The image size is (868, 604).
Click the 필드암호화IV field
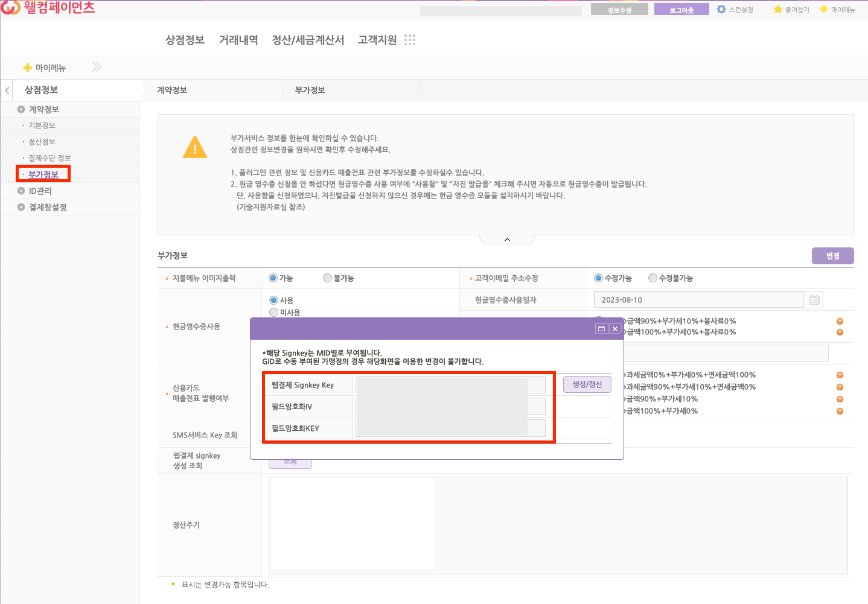click(450, 407)
